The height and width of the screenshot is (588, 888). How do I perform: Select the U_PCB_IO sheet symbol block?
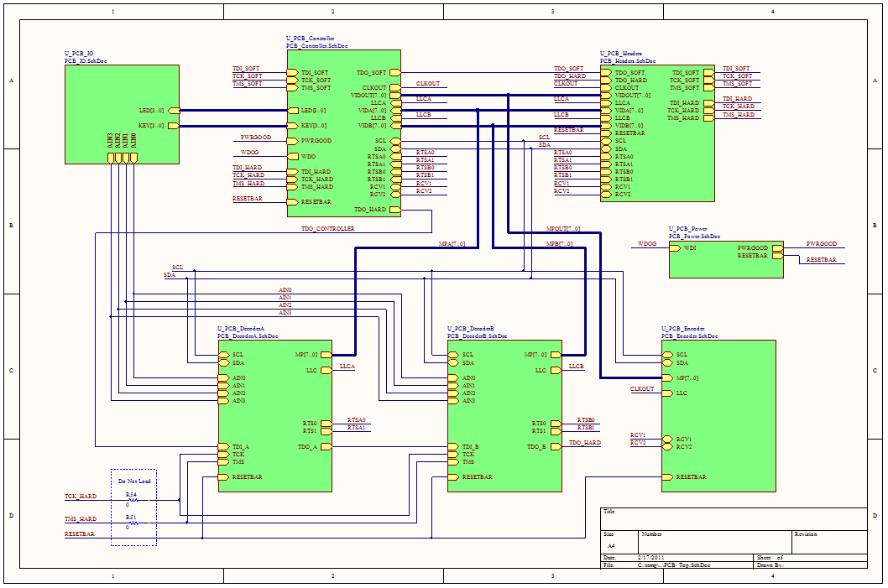point(122,114)
